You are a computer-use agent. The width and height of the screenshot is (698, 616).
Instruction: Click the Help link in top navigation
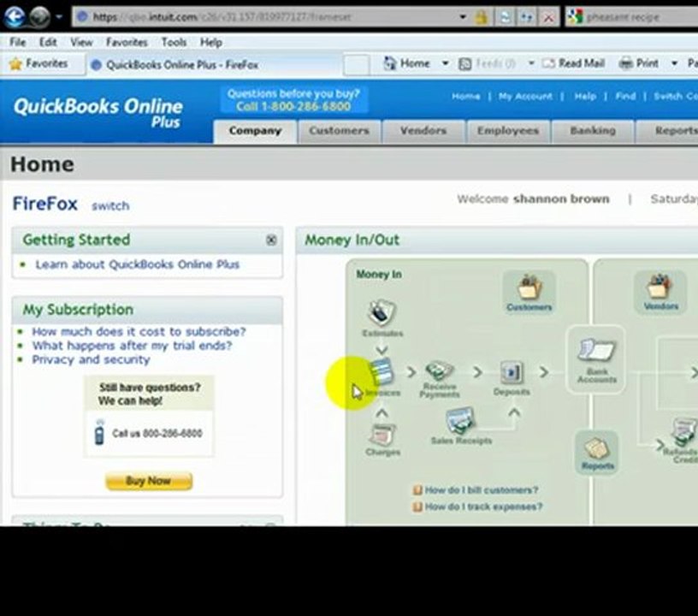[x=585, y=96]
